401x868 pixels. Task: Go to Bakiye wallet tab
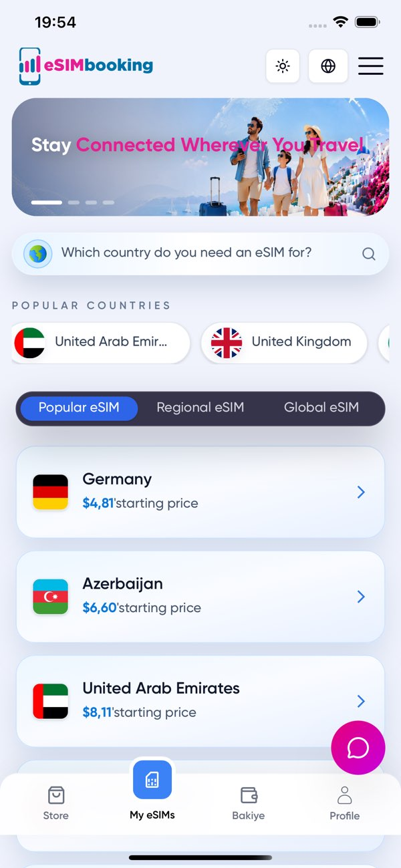pyautogui.click(x=249, y=803)
